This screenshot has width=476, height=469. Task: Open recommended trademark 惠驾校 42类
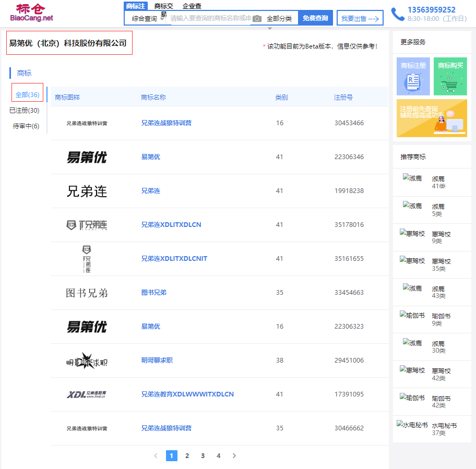click(x=432, y=375)
